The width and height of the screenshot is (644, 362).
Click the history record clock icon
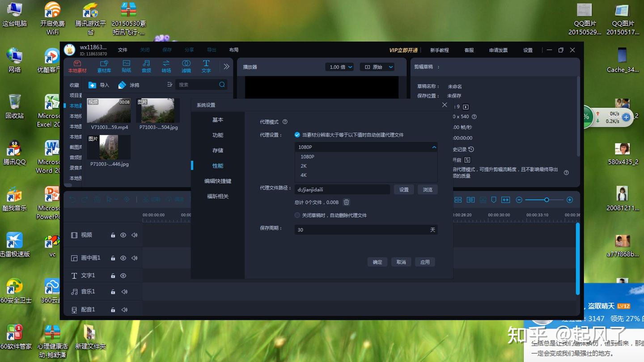click(471, 149)
